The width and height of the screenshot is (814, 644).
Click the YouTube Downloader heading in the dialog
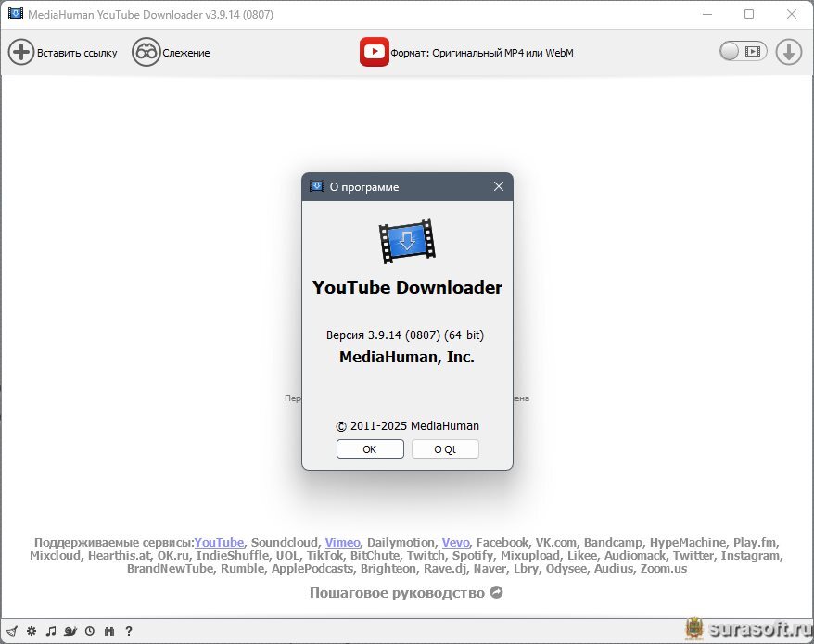(408, 287)
